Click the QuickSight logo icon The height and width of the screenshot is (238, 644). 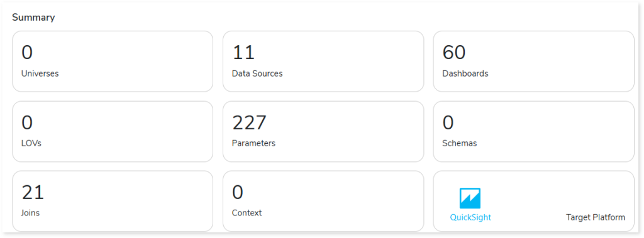tap(470, 198)
